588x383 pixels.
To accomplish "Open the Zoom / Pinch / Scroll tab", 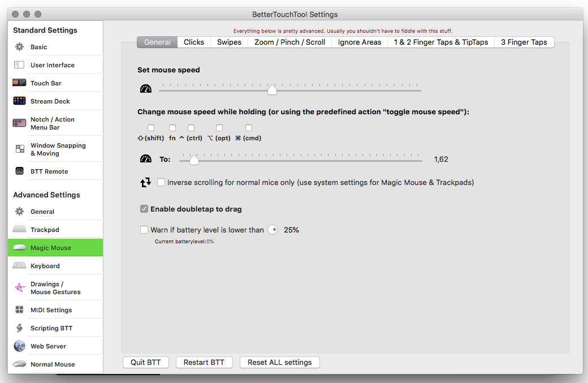I will click(x=289, y=42).
